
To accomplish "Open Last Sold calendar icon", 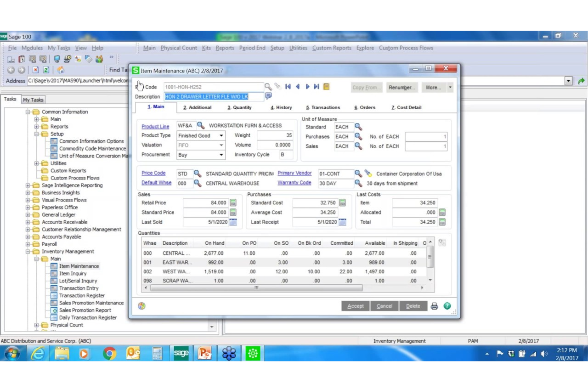I will pyautogui.click(x=233, y=222).
